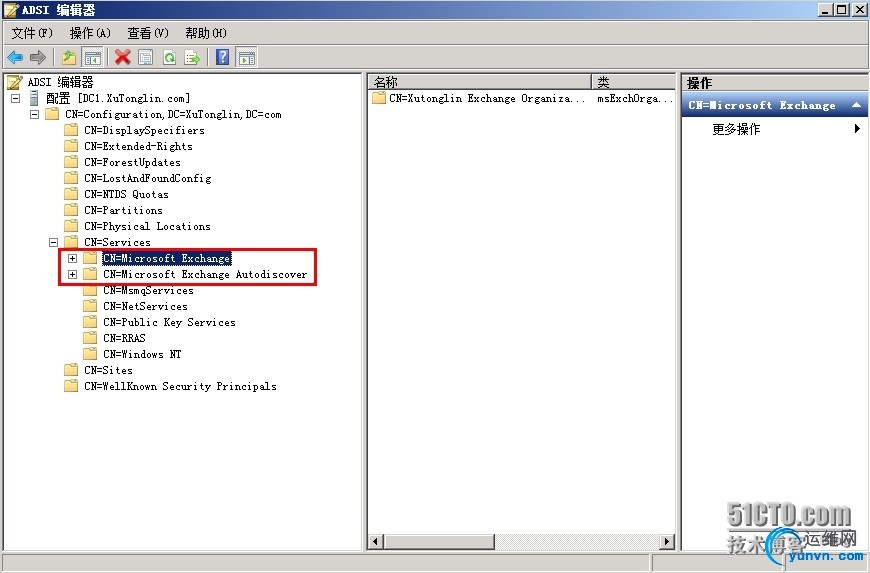Select the CN=Xutonglin Exchange Organiza... row
Screen dimensions: 870x573
(x=480, y=98)
